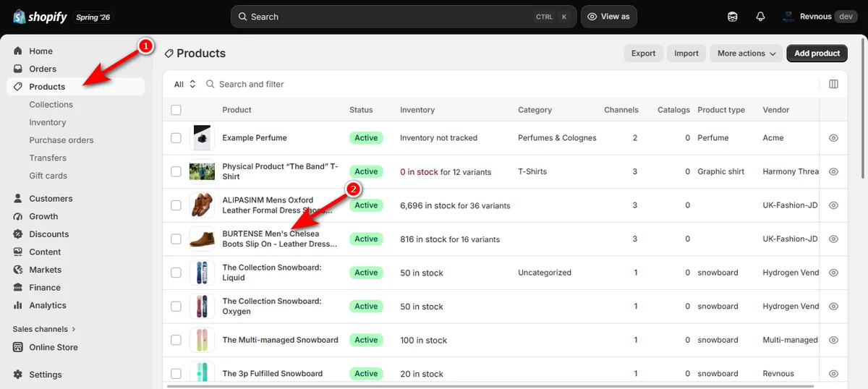Viewport: 868px width, 389px height.
Task: Click the Shopify logo
Action: tap(41, 17)
